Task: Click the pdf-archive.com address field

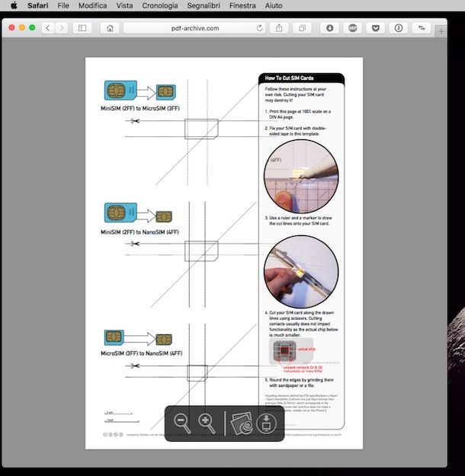Action: click(195, 28)
